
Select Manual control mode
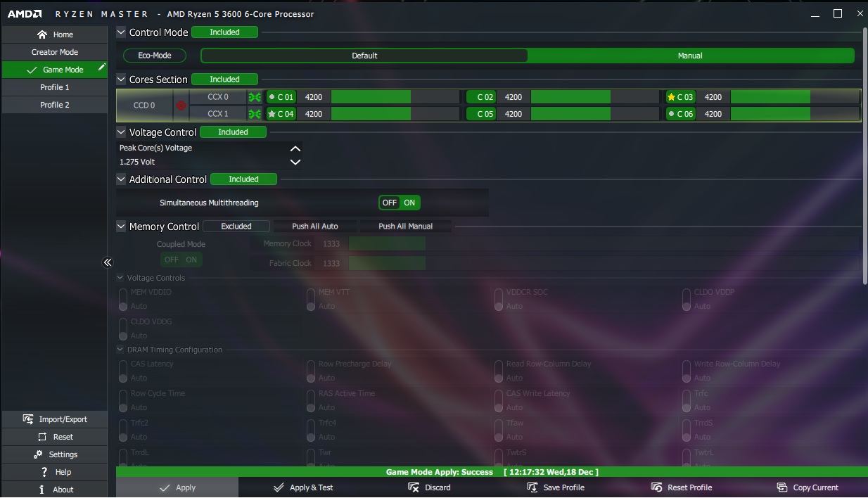coord(690,56)
